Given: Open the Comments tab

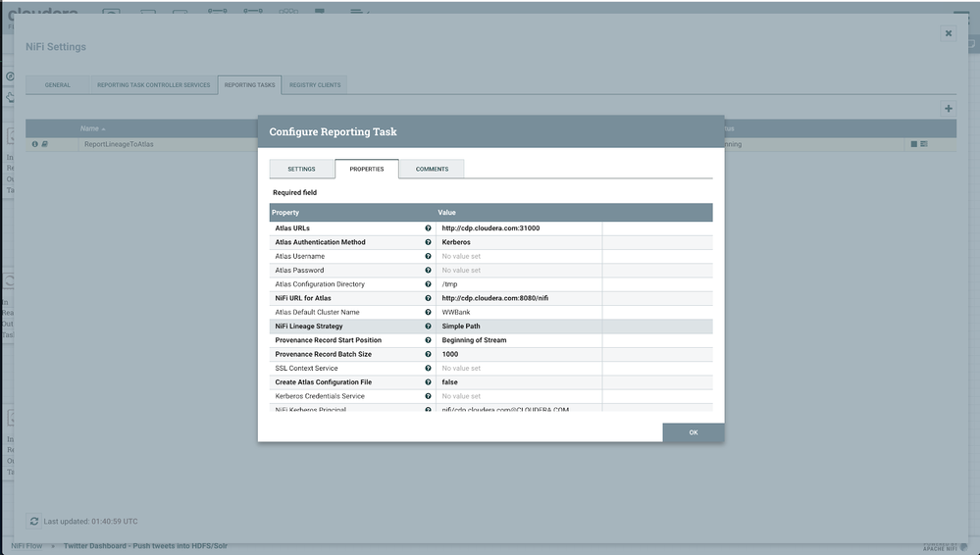Looking at the screenshot, I should point(432,169).
